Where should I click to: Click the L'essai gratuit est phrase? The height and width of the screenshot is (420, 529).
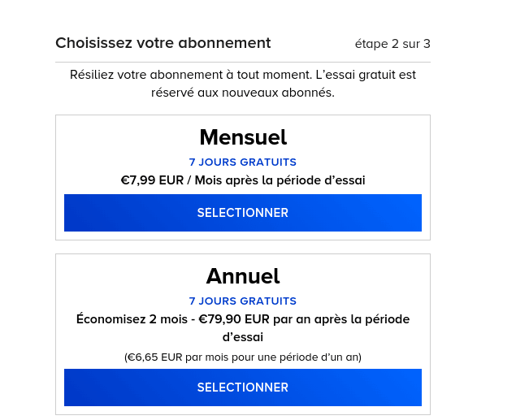point(366,75)
